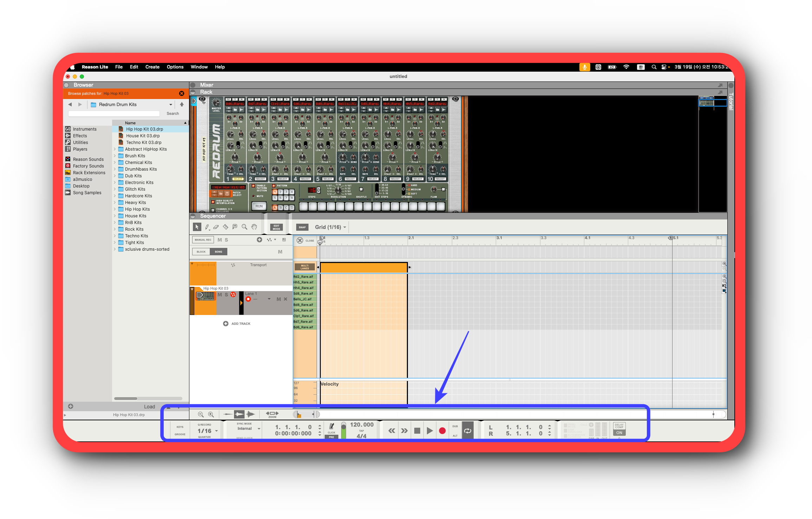Open the Grid (1/16) dropdown
The height and width of the screenshot is (519, 812).
(330, 227)
